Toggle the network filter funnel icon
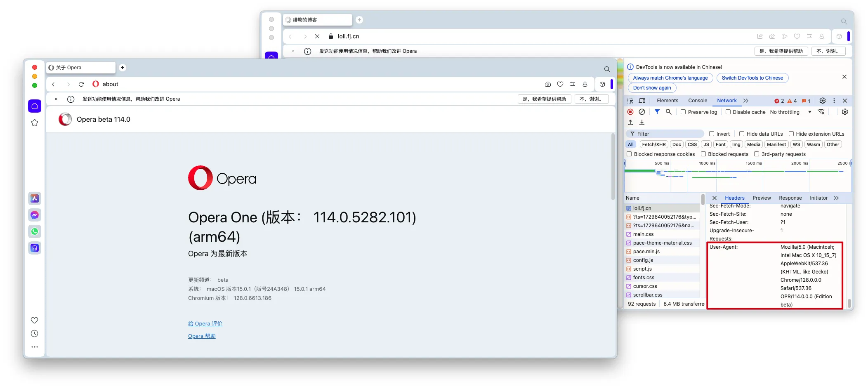Screen dimensions: 868x389 tap(657, 112)
